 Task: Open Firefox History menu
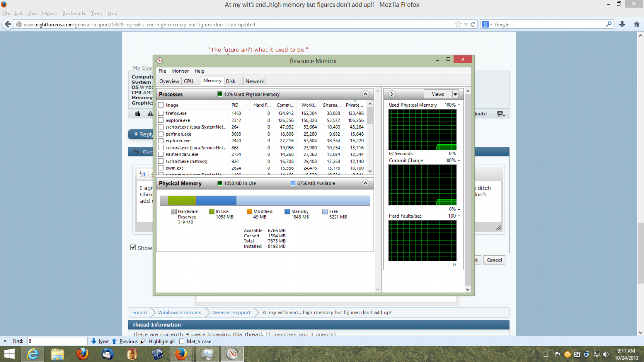50,13
